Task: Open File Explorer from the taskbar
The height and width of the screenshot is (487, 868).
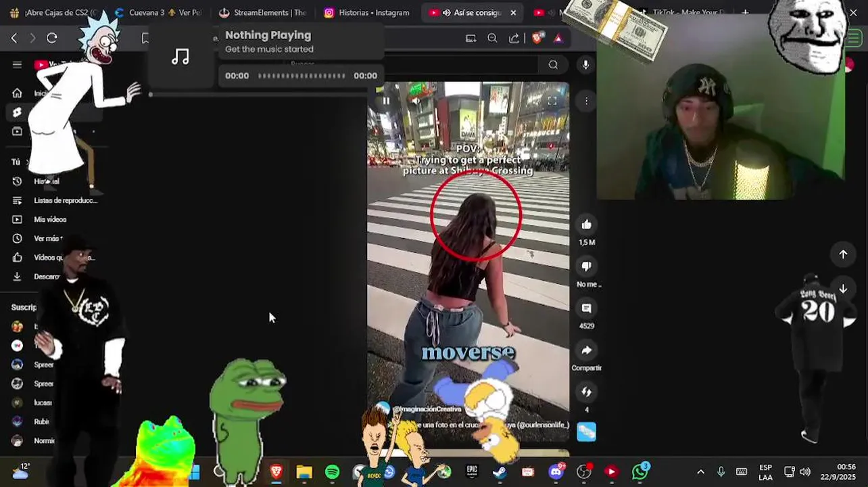Action: (304, 471)
